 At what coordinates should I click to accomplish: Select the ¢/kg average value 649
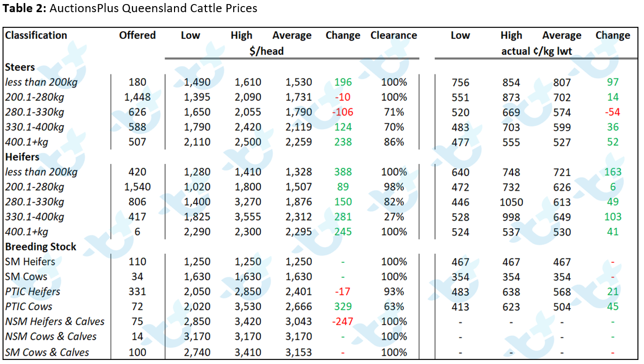coord(562,217)
